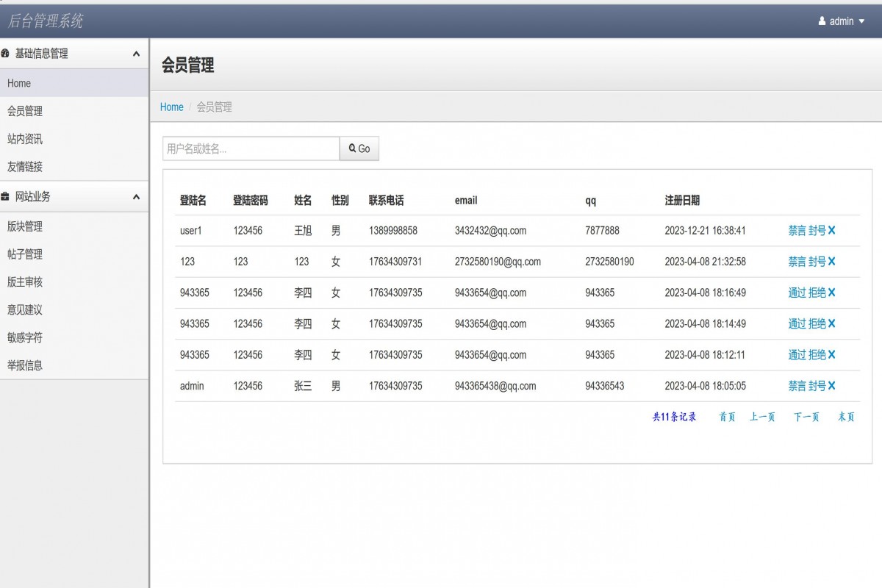Select 敏感字符 in the sidebar
The height and width of the screenshot is (588, 882).
point(24,337)
